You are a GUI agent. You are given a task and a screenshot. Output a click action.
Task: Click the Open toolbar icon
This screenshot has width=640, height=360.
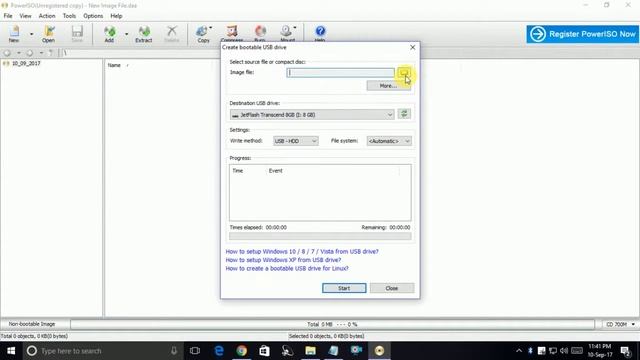pos(48,34)
